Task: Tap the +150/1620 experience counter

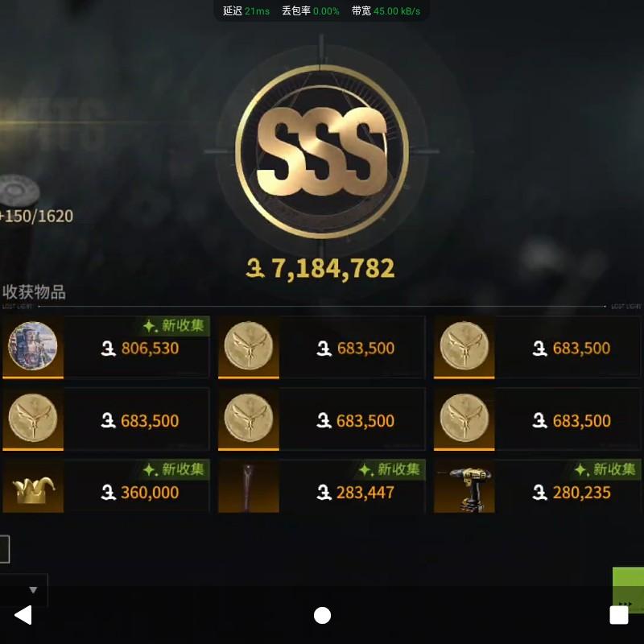Action: click(x=36, y=216)
